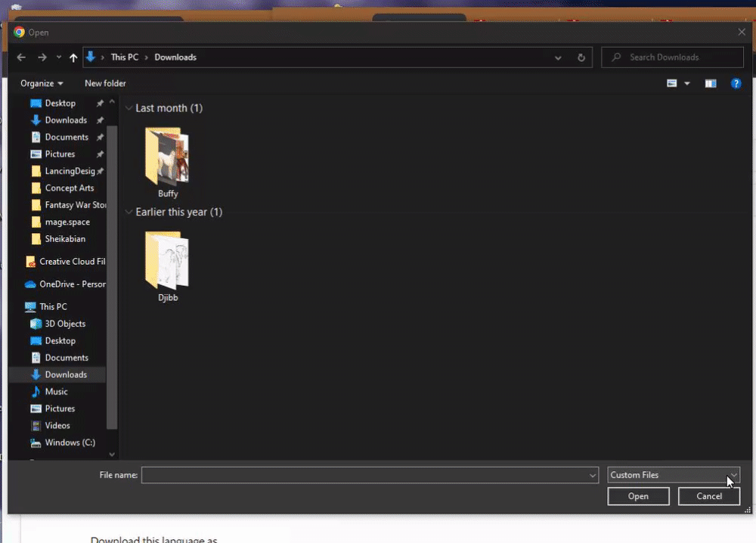Image resolution: width=756 pixels, height=543 pixels.
Task: Click the sidebar scroll up arrow
Action: coord(112,102)
